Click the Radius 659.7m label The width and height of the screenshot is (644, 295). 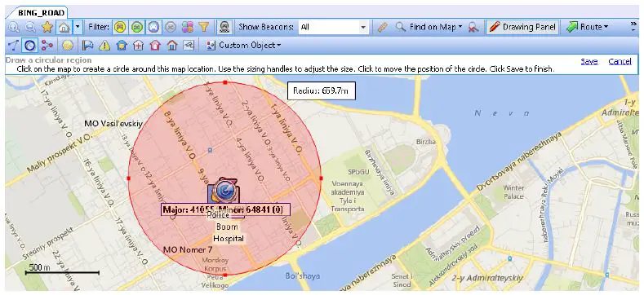[321, 91]
